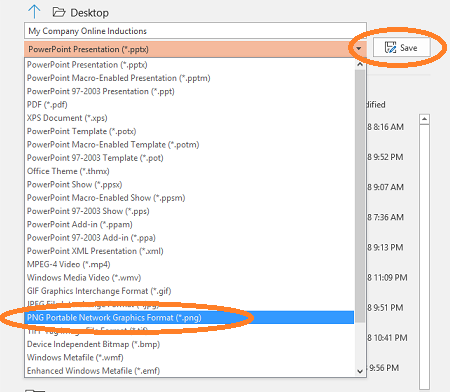Viewport: 450px width, 392px height.
Task: Select PNG Portable Network Graphics Format (*.png)
Action: [x=190, y=317]
